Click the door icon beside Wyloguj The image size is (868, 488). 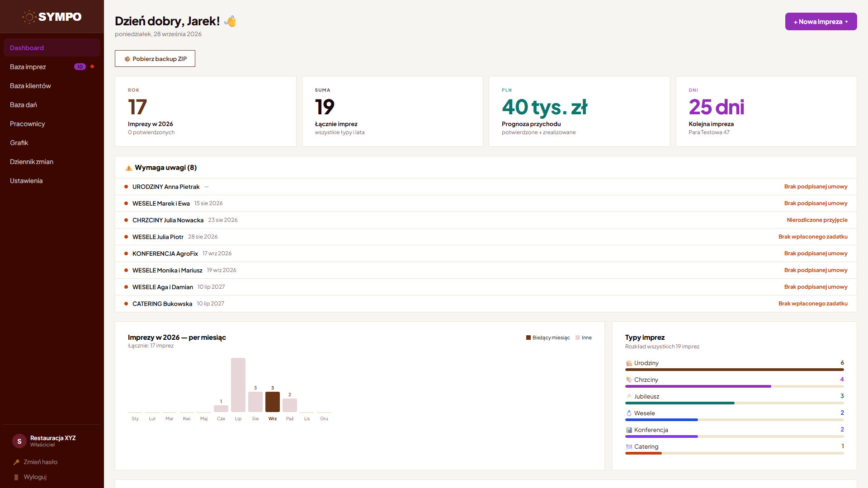click(16, 477)
